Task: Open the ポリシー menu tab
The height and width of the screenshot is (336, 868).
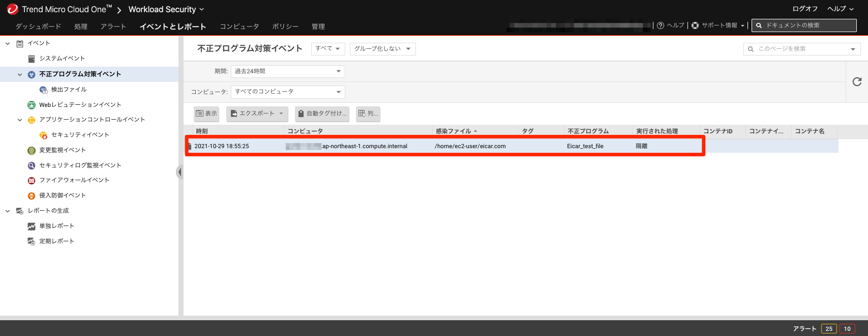Action: (285, 26)
